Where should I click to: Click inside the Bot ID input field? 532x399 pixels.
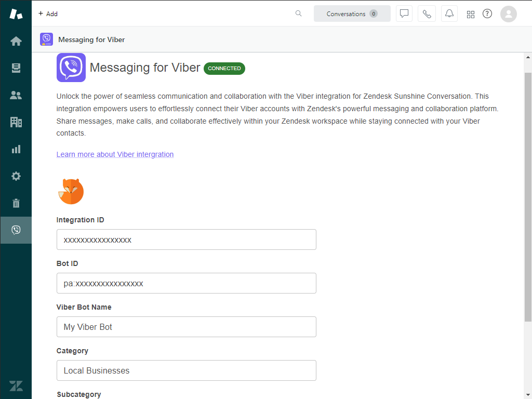[187, 283]
